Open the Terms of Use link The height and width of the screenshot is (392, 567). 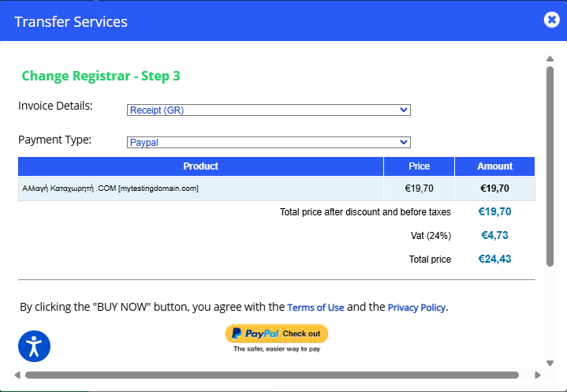point(315,308)
